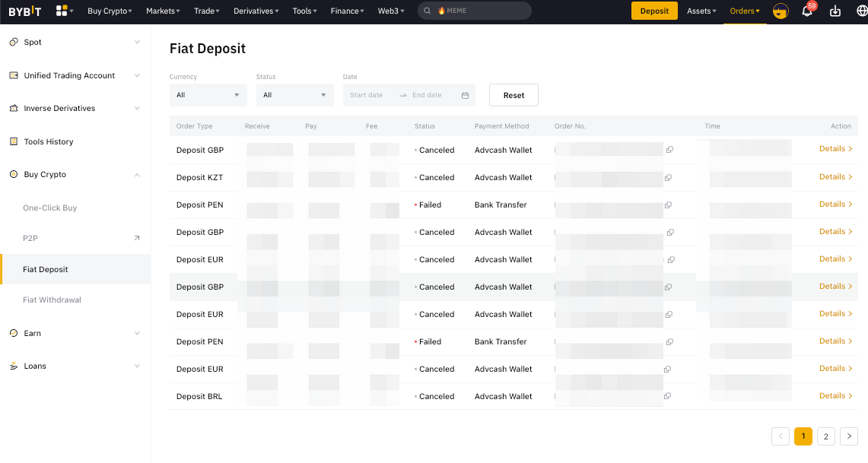Open the Orders menu
This screenshot has width=868, height=463.
(x=744, y=11)
